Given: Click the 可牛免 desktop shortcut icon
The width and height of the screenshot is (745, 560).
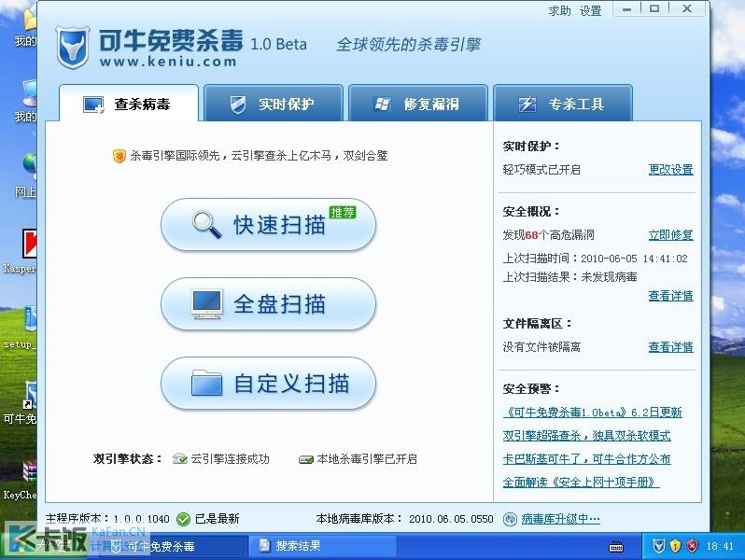Looking at the screenshot, I should click(31, 395).
